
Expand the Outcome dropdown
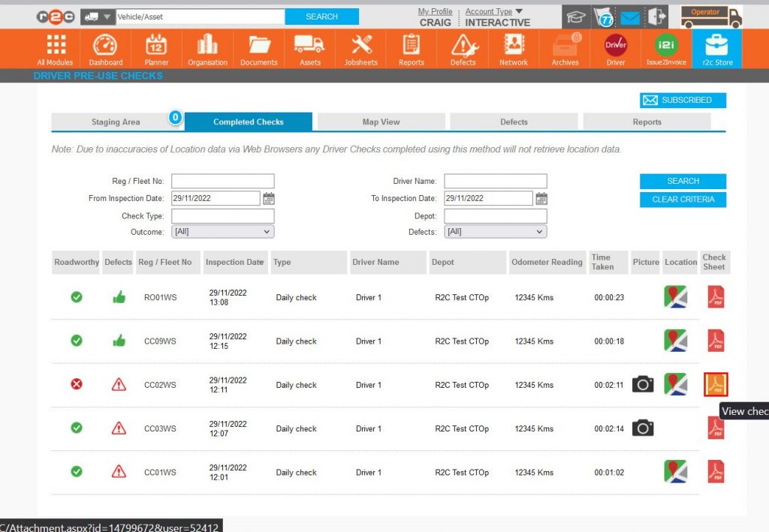[x=222, y=232]
